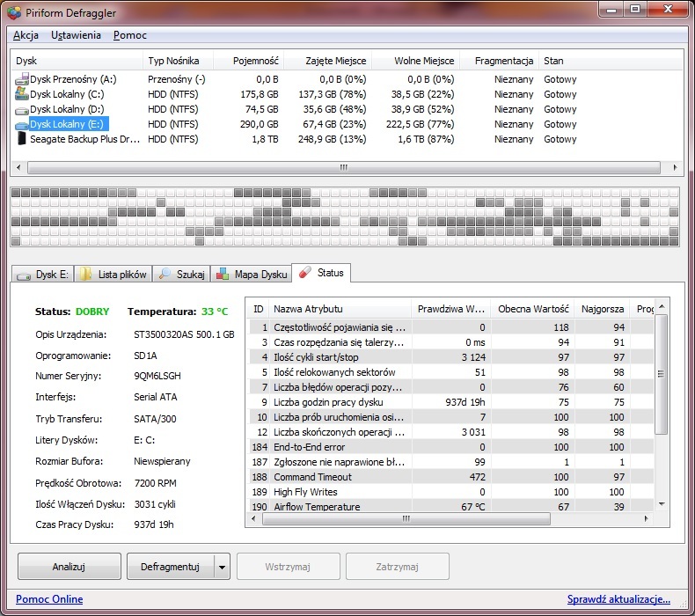Select the Dysk Przenośny (A:) row
Viewport: 695px width, 616px height.
pos(346,79)
